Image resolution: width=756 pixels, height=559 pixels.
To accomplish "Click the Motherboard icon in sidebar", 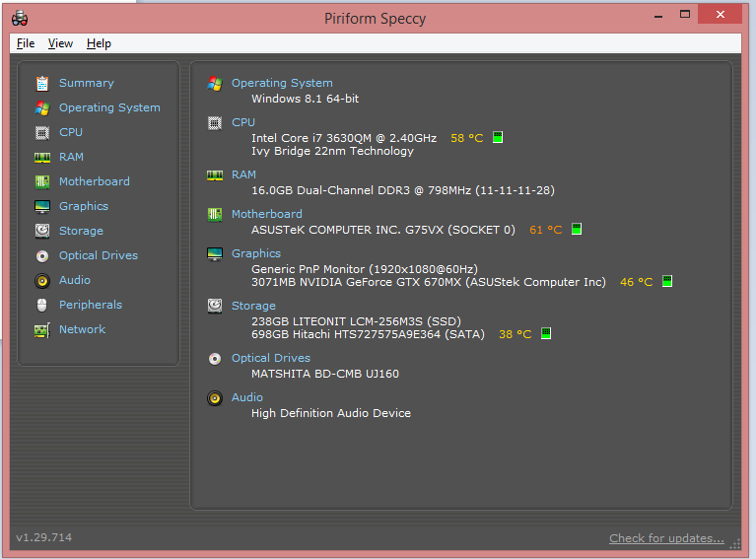I will pyautogui.click(x=42, y=181).
